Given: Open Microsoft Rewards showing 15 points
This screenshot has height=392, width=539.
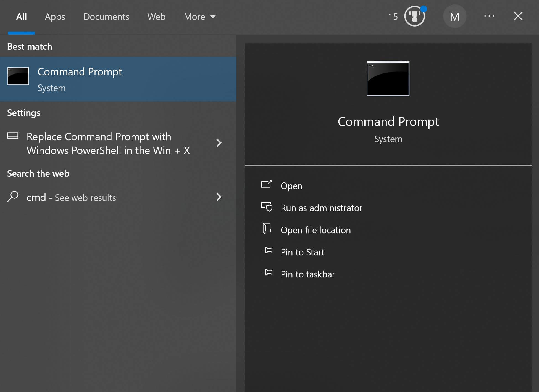Looking at the screenshot, I should coord(414,17).
